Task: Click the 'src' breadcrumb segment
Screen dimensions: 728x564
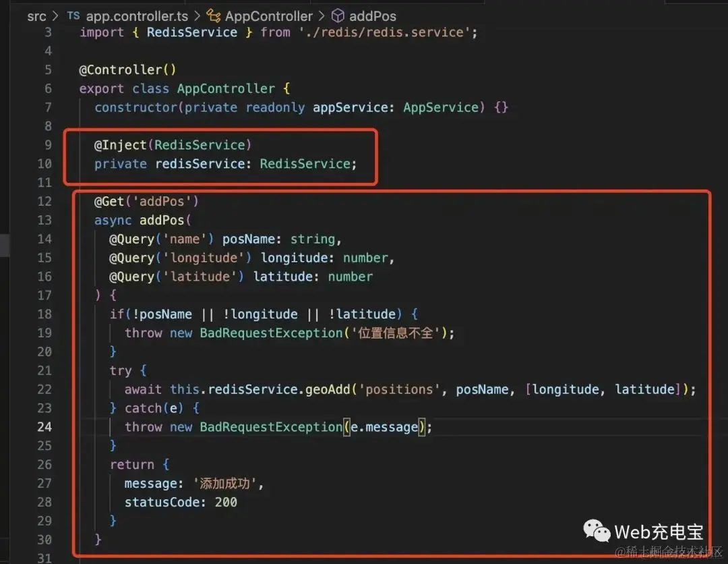Action: (36, 16)
